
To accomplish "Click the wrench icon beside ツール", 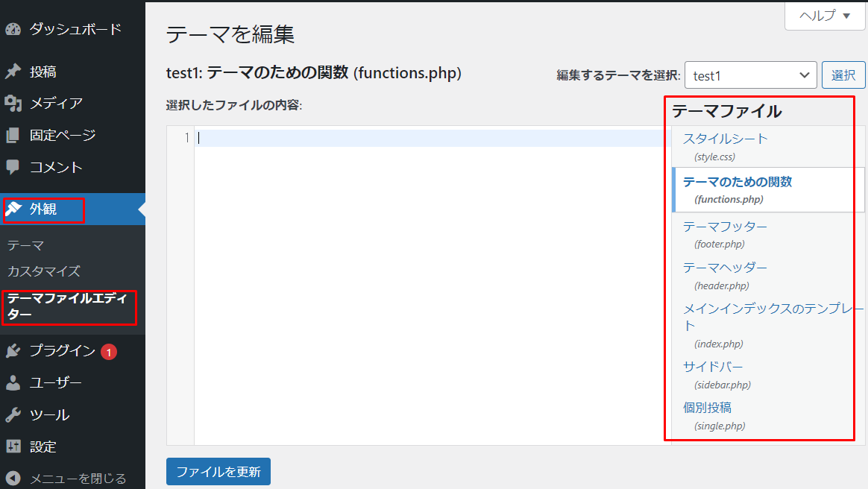I will [13, 414].
